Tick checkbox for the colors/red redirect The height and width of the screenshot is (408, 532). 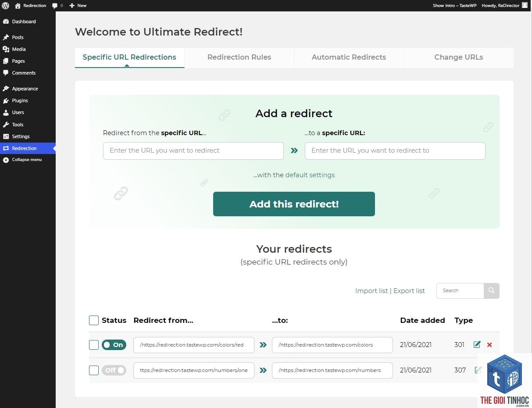(x=94, y=345)
